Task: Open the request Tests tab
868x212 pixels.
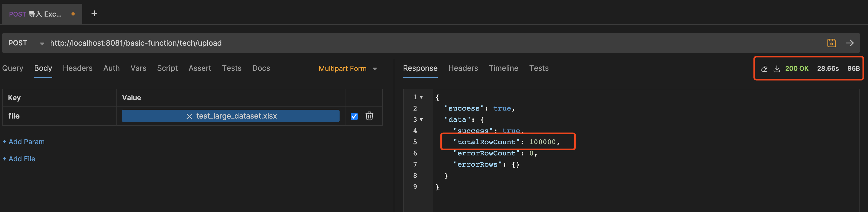Action: pyautogui.click(x=232, y=68)
